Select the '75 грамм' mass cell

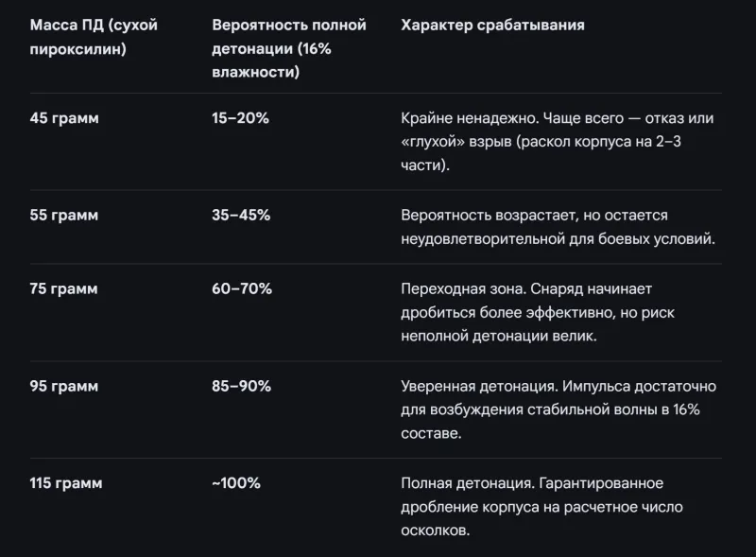[64, 288]
